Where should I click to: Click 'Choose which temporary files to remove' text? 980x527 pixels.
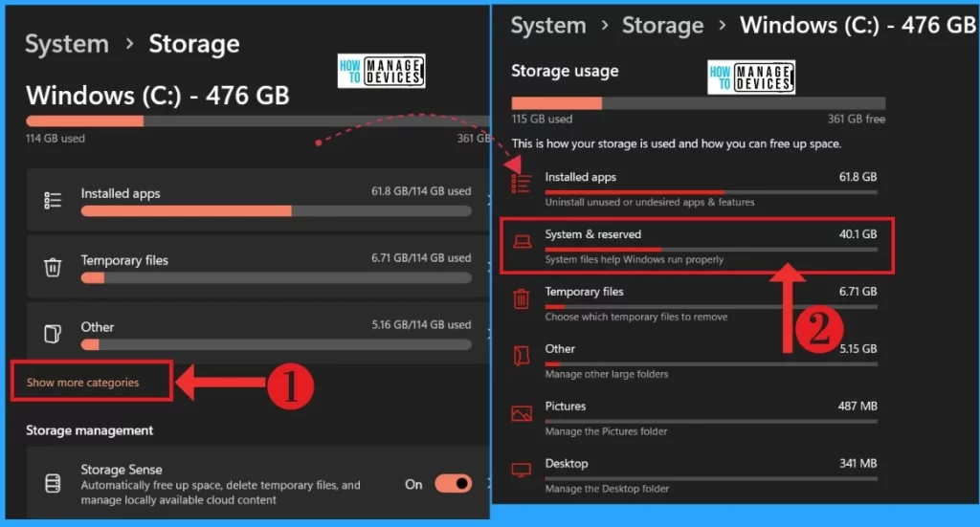(636, 317)
